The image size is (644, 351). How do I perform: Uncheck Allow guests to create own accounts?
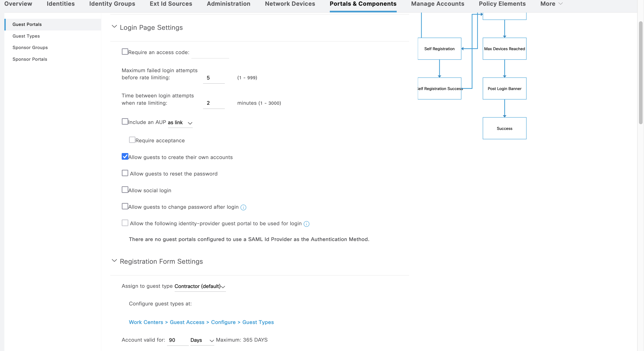[x=125, y=156]
